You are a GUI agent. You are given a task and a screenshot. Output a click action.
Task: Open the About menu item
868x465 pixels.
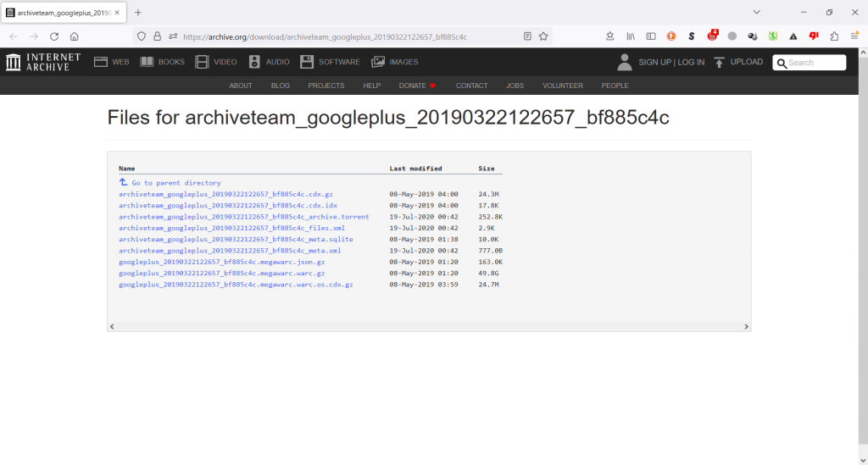(241, 86)
